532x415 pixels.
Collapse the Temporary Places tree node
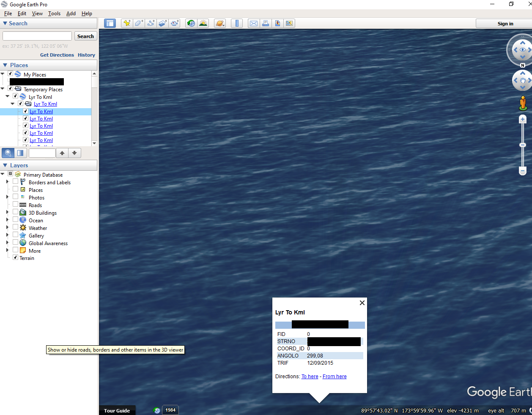pos(3,89)
